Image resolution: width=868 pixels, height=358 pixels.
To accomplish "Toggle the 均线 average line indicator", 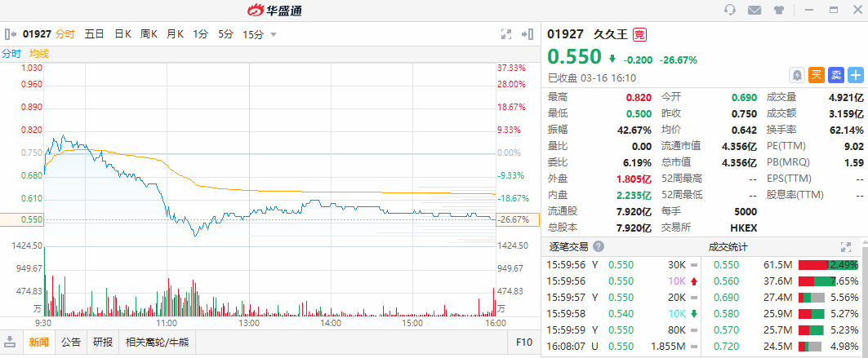I will tap(39, 54).
